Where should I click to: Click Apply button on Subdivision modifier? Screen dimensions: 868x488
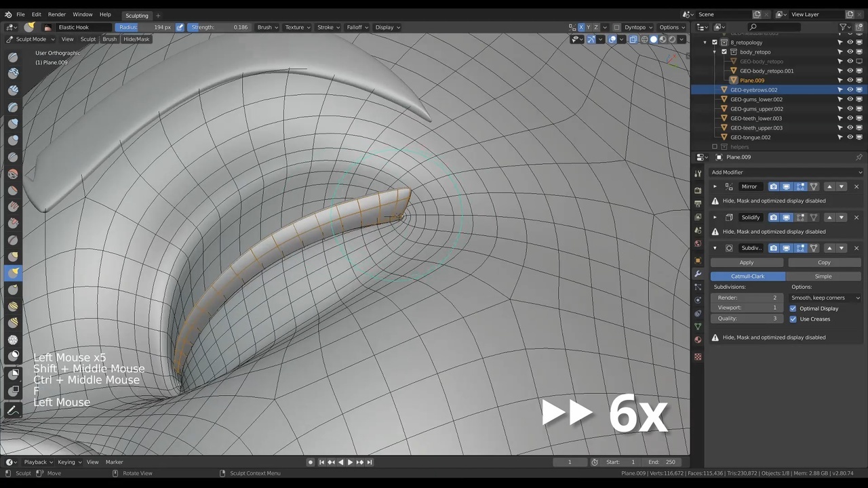point(747,262)
